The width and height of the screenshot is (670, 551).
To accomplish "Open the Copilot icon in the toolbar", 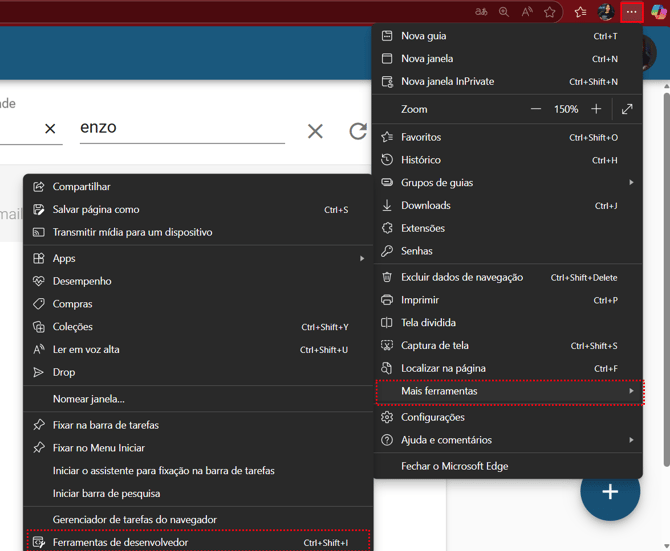I will point(659,12).
